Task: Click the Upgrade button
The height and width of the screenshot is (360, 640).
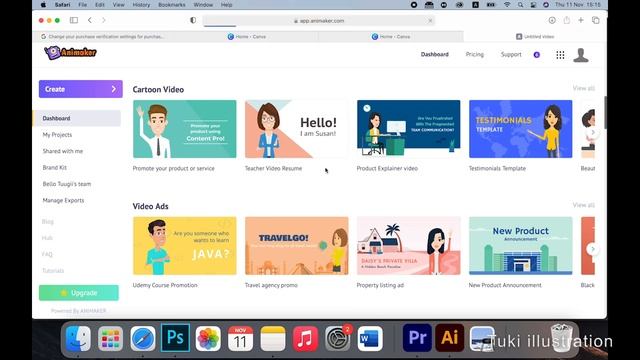Action: coord(79,293)
